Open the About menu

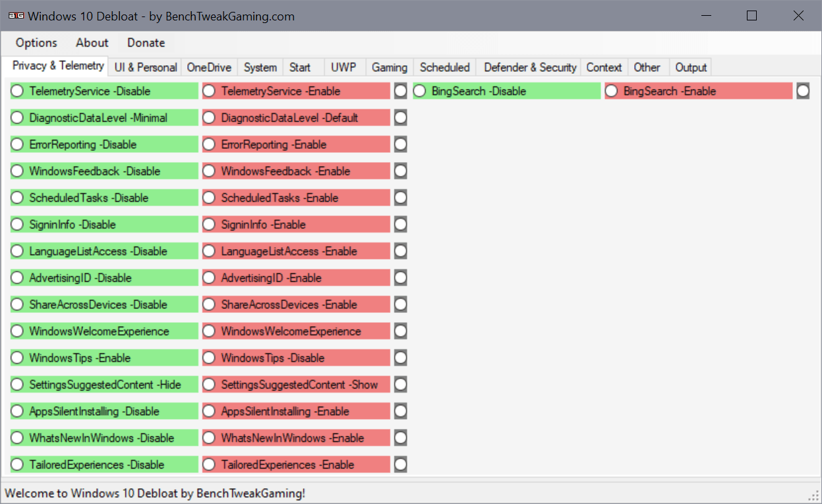[92, 43]
